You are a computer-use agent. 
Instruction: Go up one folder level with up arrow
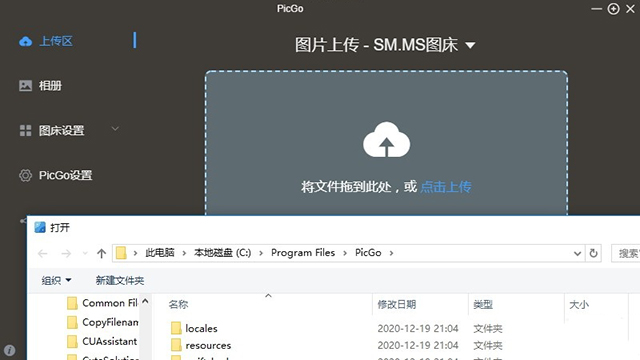(x=101, y=253)
